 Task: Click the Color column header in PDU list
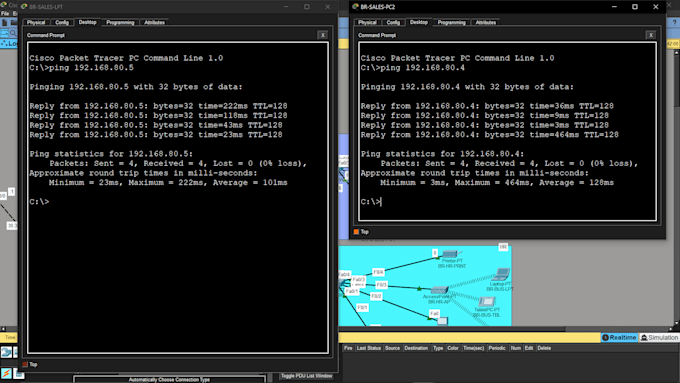(453, 348)
